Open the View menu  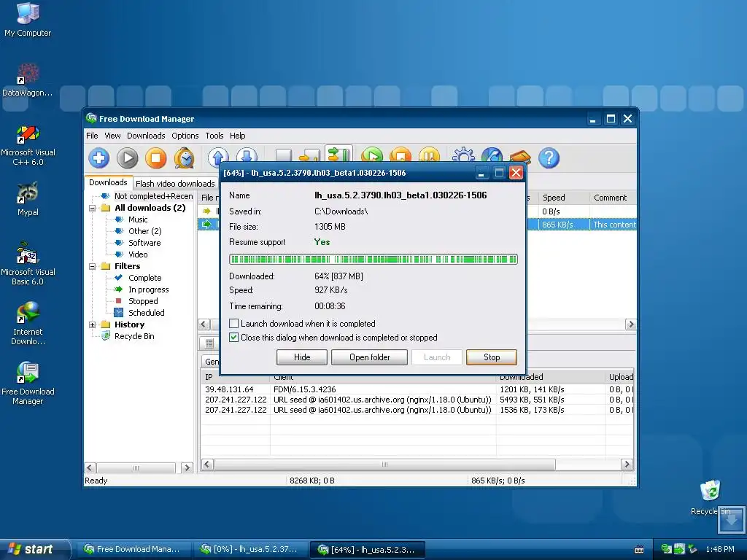coord(112,136)
